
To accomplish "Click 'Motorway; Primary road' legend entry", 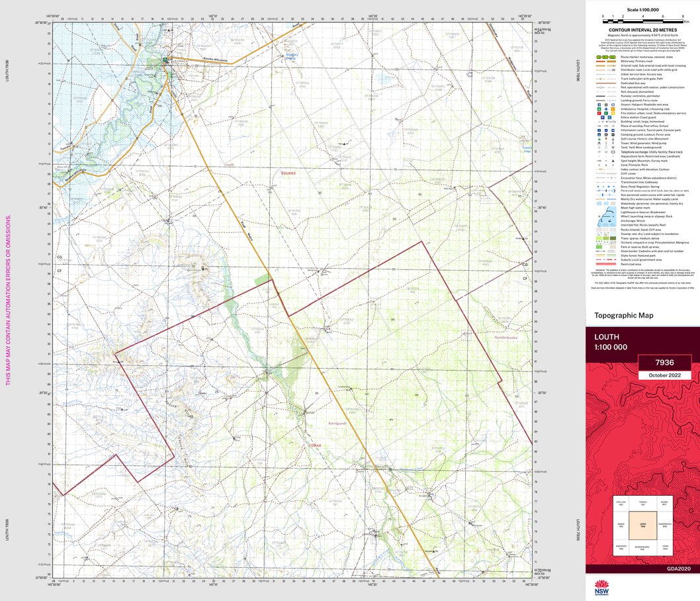I will point(636,61).
